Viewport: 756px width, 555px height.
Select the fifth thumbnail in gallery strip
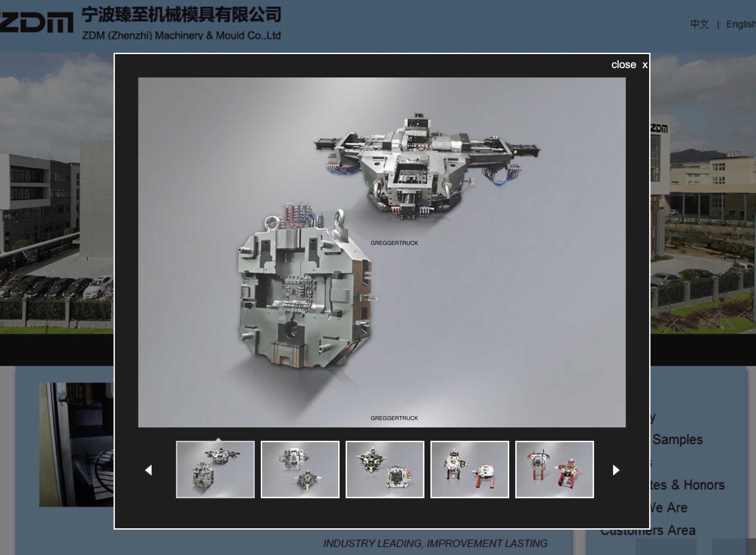555,469
